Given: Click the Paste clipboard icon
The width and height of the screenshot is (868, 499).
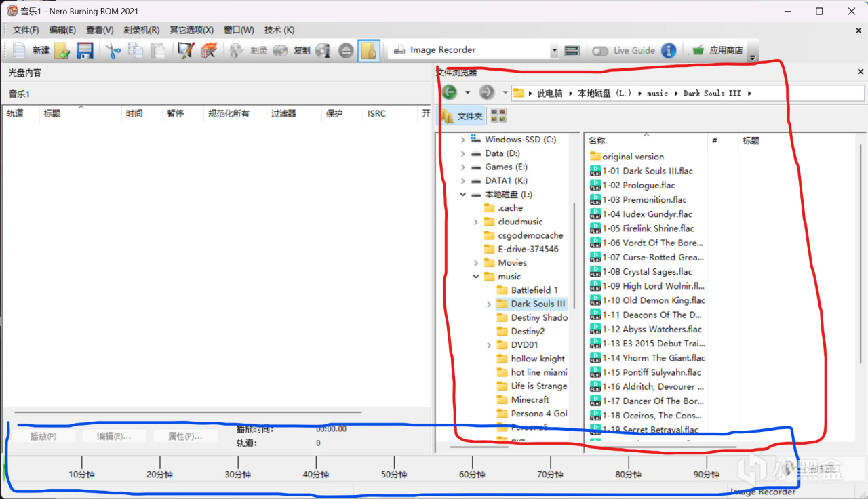Looking at the screenshot, I should pyautogui.click(x=157, y=50).
